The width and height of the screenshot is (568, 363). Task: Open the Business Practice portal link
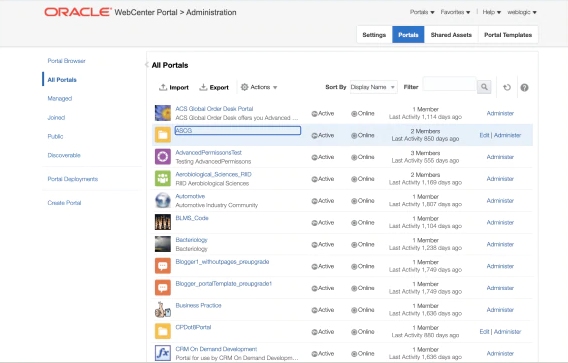[198, 305]
